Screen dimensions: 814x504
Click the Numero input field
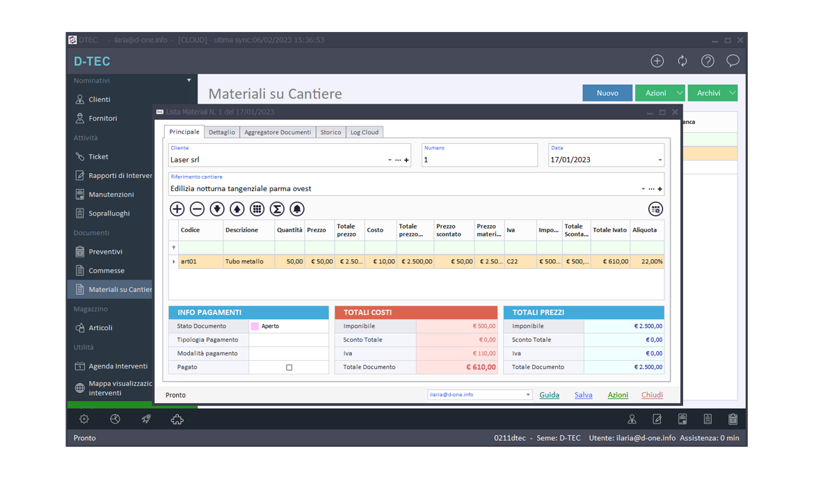pos(479,160)
